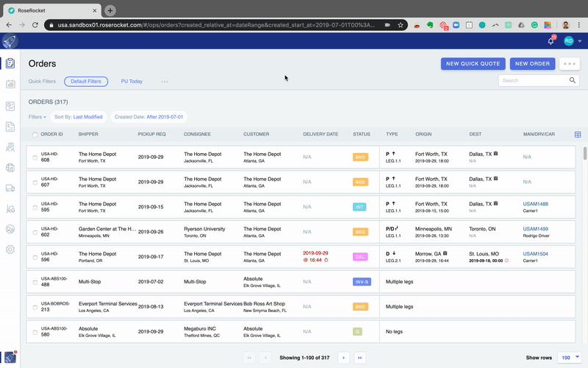588x368 pixels.
Task: Open the notifications bell
Action: (551, 41)
